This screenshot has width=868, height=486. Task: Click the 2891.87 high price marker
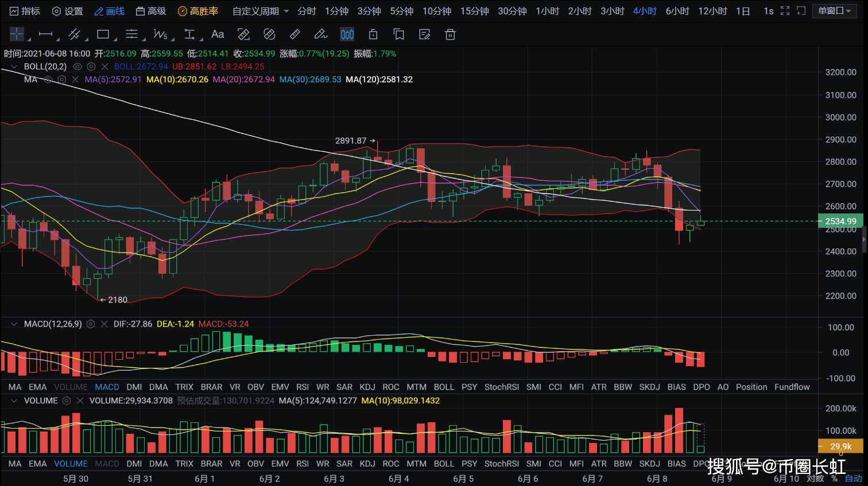coord(355,141)
